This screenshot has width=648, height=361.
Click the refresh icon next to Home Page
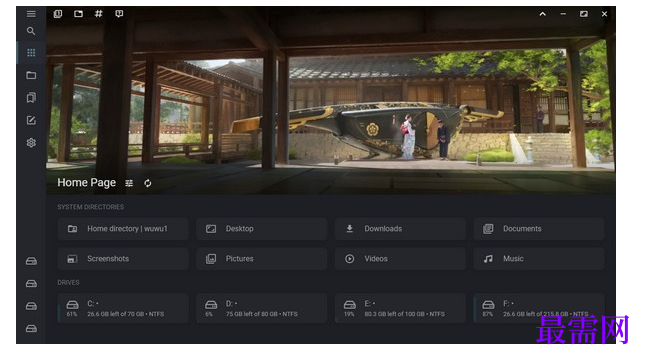(148, 183)
